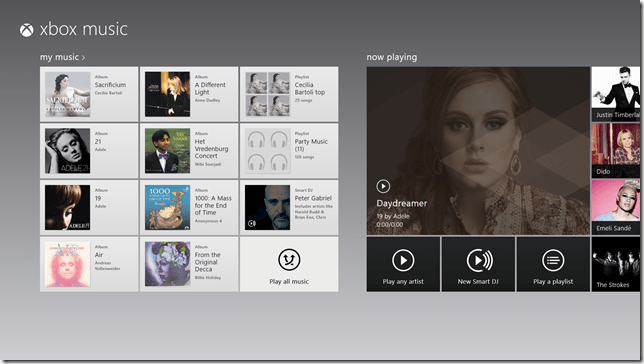Open the Peter Gabriel Smart DJ tile
Screen dimensions: 644x364
(x=289, y=207)
